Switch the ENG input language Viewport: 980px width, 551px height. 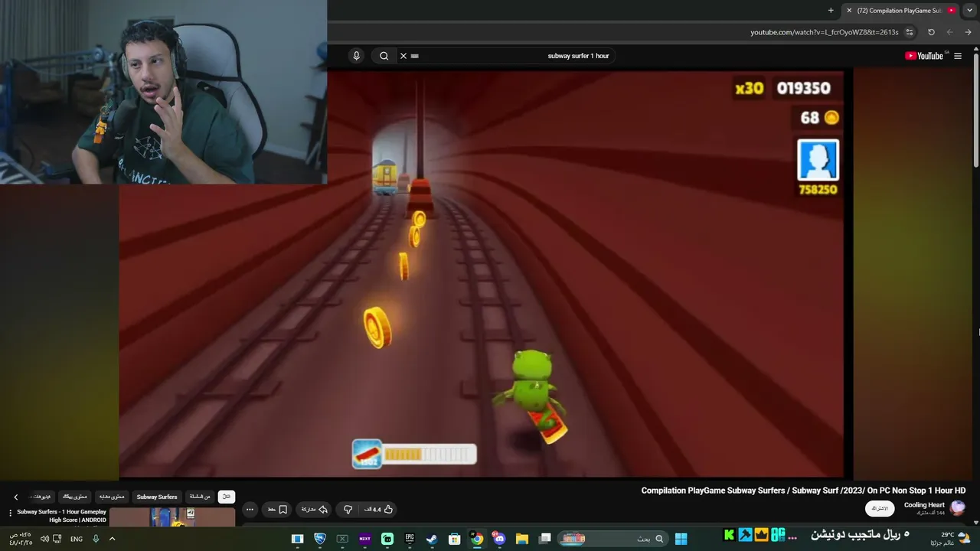pyautogui.click(x=77, y=539)
